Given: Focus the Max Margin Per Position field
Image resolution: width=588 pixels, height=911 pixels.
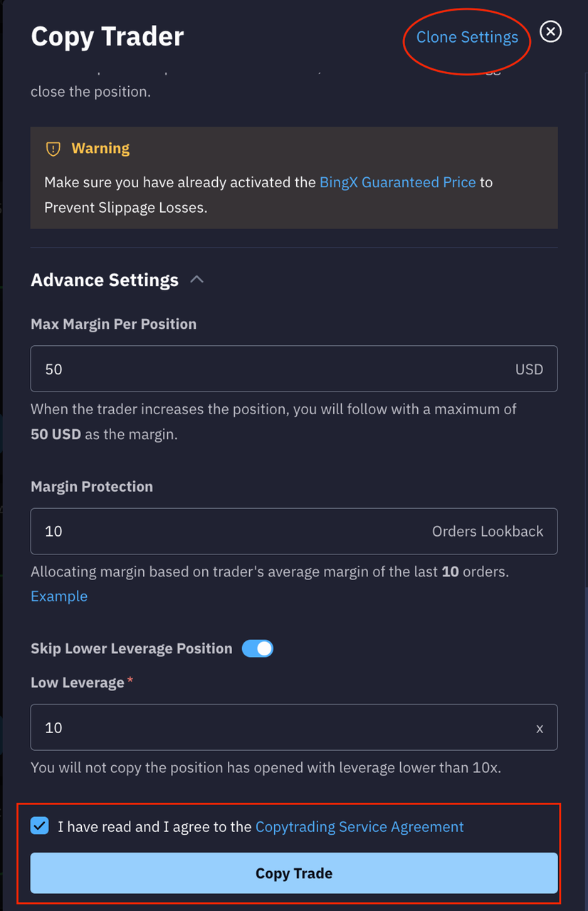Looking at the screenshot, I should (x=271, y=369).
